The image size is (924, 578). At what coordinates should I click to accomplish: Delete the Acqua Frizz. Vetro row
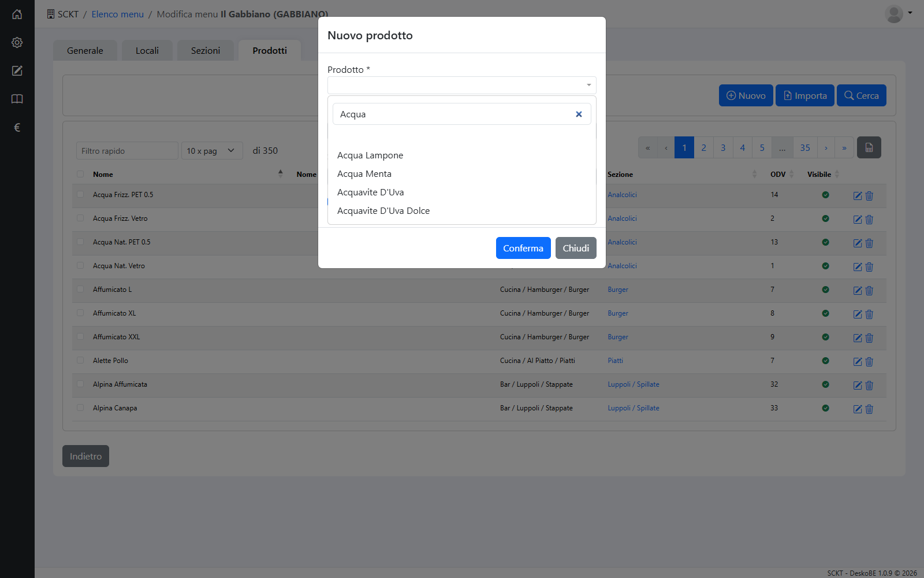click(869, 219)
